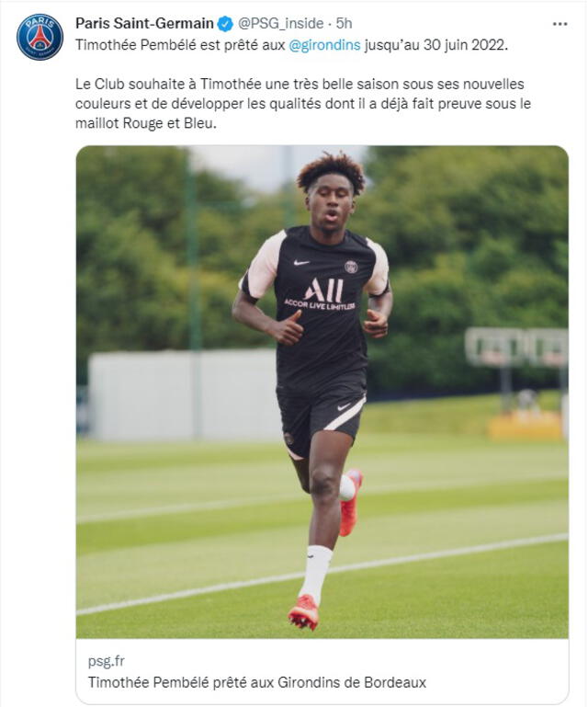Click the tweet text about Le Club souhaite
The width and height of the screenshot is (588, 707).
(303, 103)
